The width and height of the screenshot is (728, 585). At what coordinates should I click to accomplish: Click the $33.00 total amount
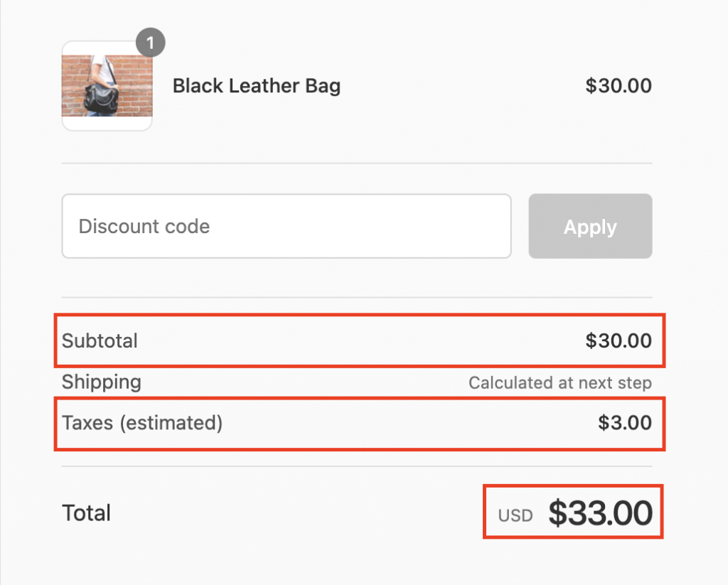600,513
